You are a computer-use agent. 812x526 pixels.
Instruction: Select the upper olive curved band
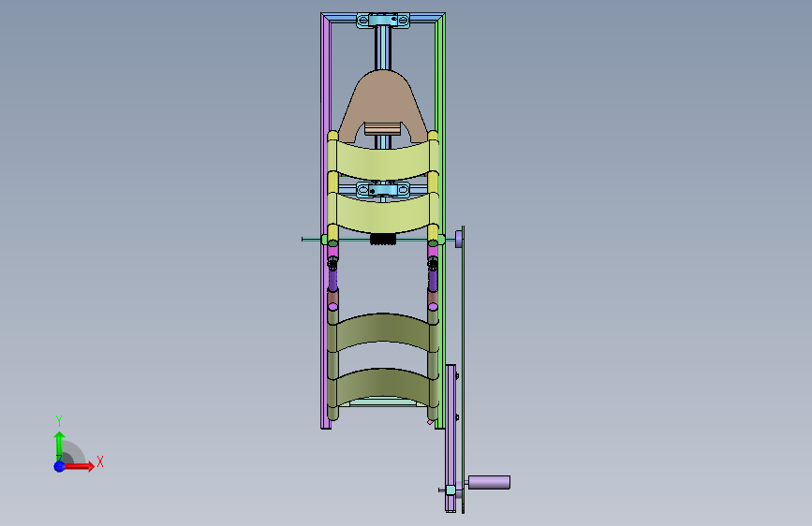click(383, 333)
